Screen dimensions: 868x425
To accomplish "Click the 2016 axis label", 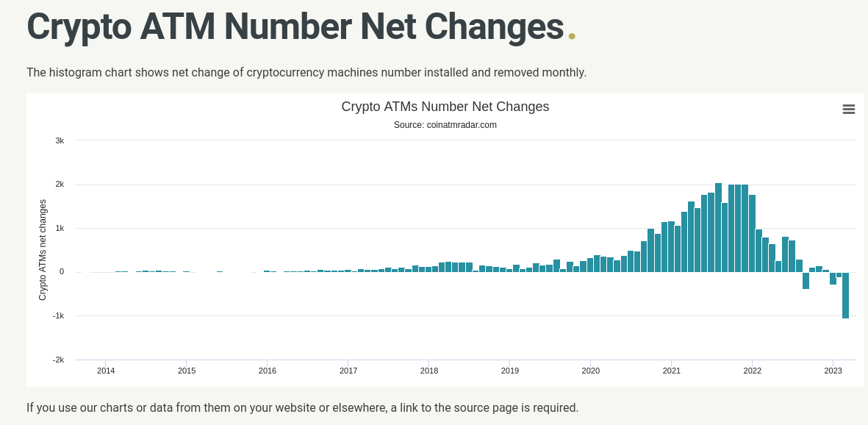I will click(268, 371).
